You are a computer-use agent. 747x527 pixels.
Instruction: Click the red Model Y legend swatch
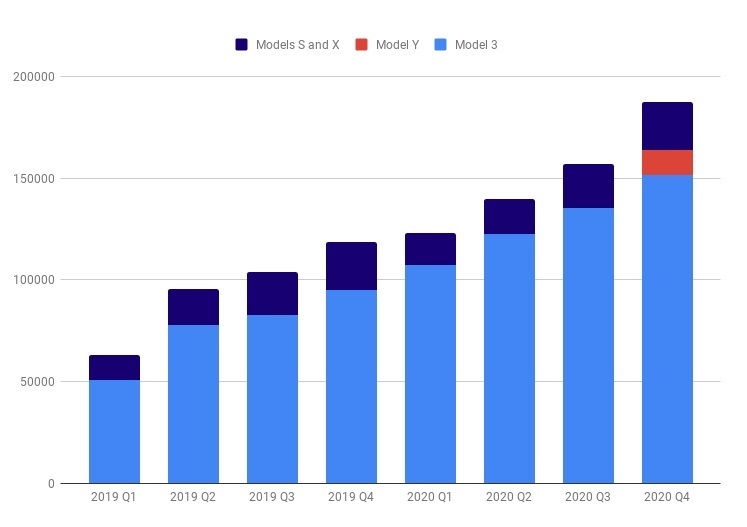click(x=362, y=45)
